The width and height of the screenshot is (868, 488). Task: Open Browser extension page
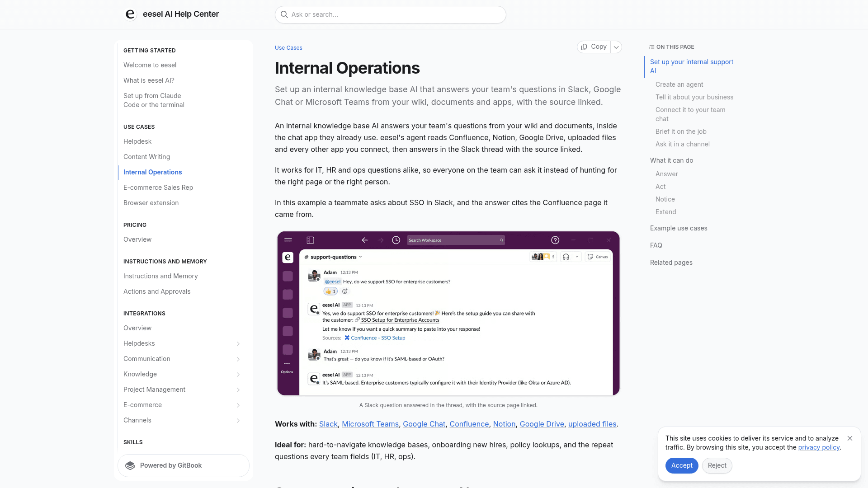click(151, 203)
